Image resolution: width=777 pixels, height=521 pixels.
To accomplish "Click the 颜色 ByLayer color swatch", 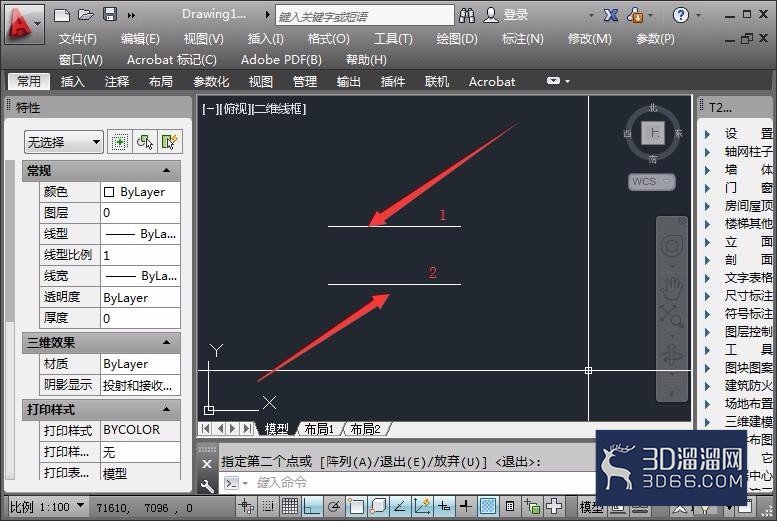I will pos(109,192).
